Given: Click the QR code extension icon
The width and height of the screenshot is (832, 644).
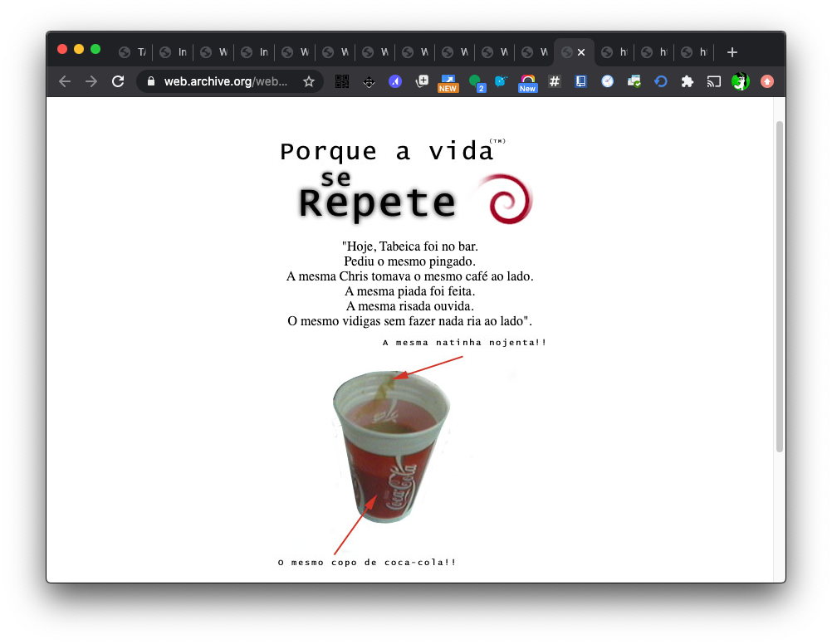Looking at the screenshot, I should pos(341,81).
